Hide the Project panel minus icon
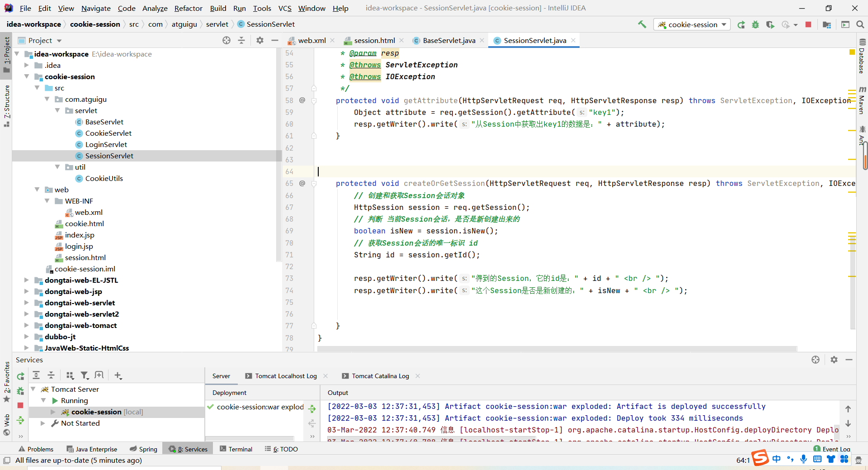Viewport: 868px width, 470px height. pos(274,40)
